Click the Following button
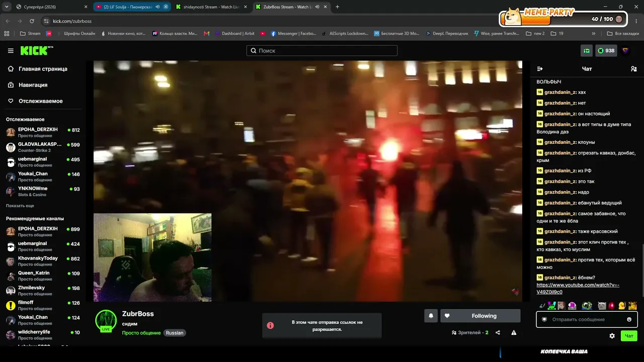644x362 pixels. [x=480, y=316]
